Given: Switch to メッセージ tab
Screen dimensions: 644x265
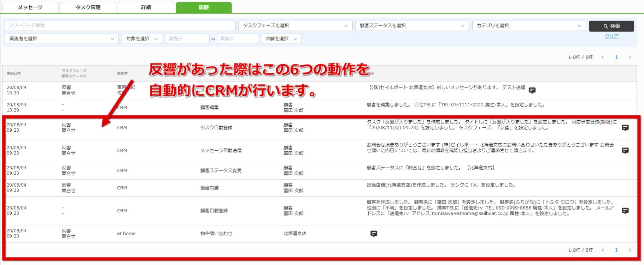Looking at the screenshot, I should point(30,7).
